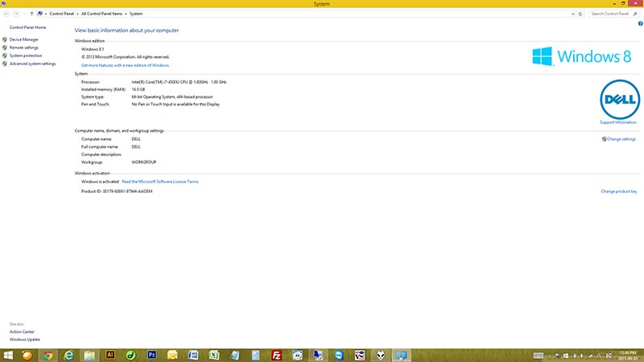644x362 pixels.
Task: Go up one level with Up arrow
Action: [31, 14]
